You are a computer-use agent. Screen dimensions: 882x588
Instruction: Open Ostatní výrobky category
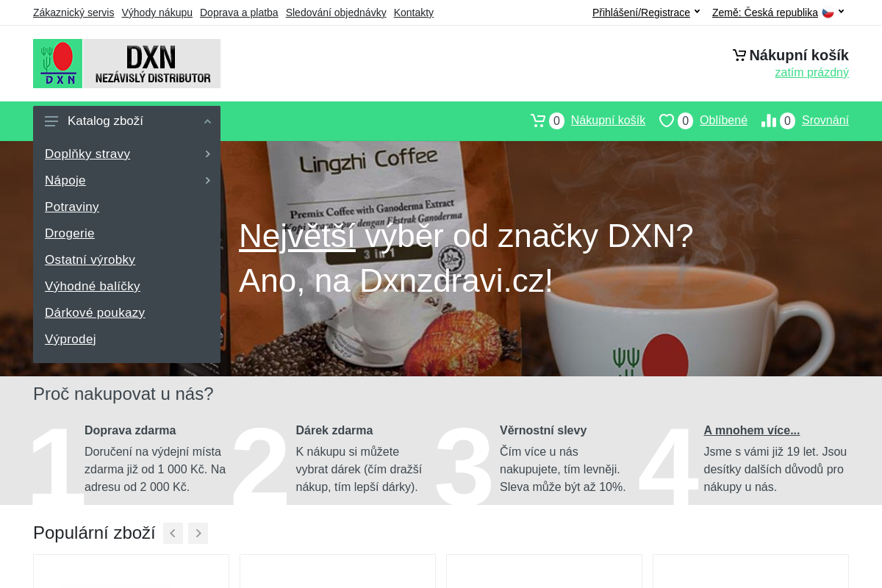90,259
